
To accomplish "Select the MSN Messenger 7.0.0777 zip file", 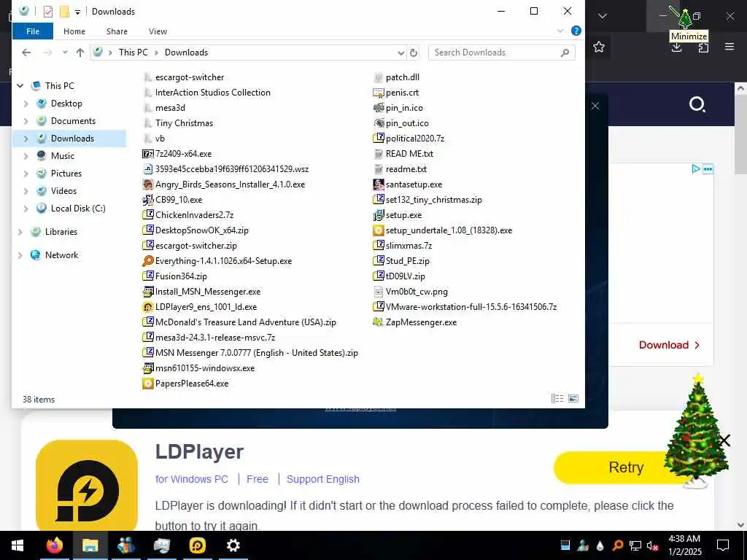I will click(250, 353).
